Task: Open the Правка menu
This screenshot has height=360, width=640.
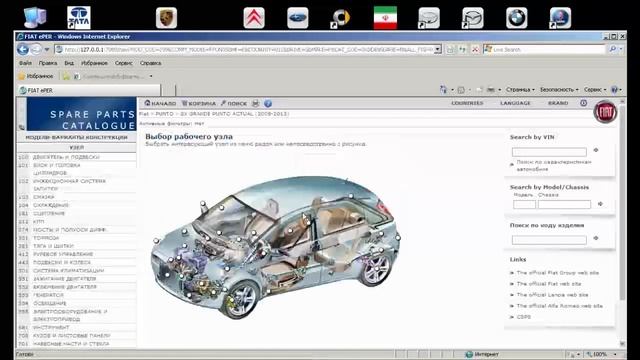Action: (x=48, y=63)
